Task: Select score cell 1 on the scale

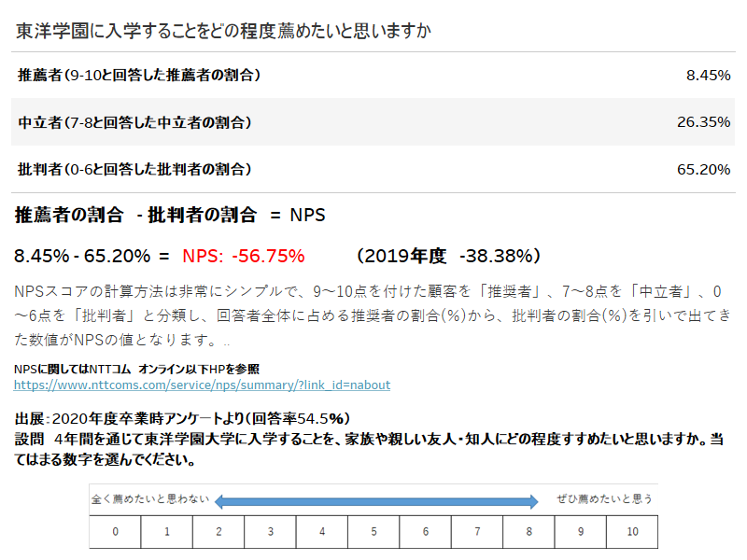Action: tap(167, 531)
